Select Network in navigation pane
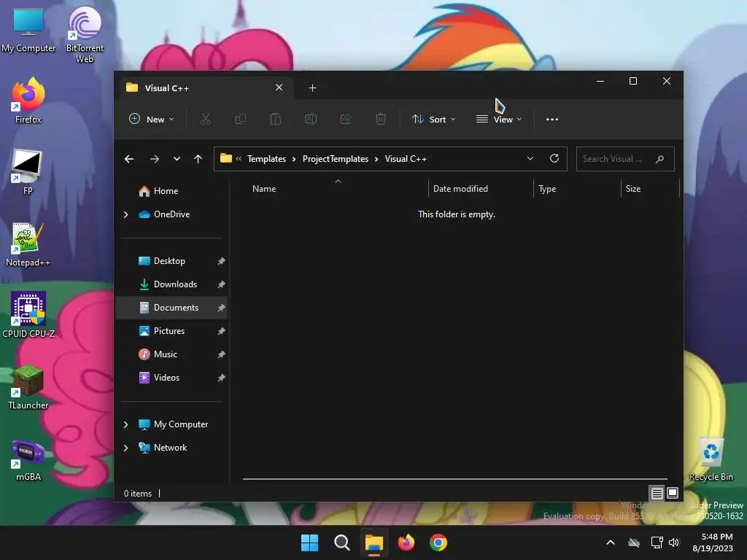This screenshot has width=747, height=560. [x=171, y=448]
